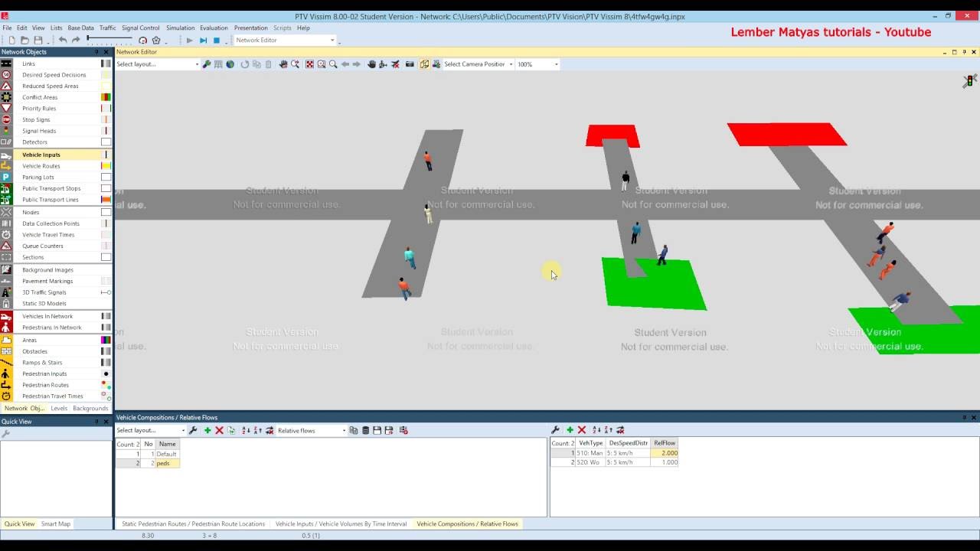The width and height of the screenshot is (980, 551).
Task: Click the green plus add icon in compositions list
Action: tap(207, 431)
